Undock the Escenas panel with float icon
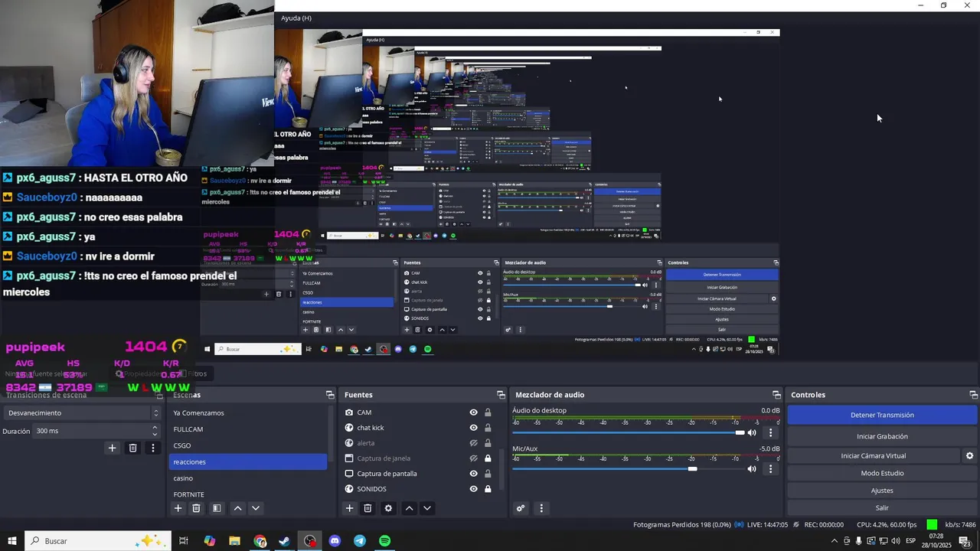This screenshot has height=551, width=980. pyautogui.click(x=330, y=395)
